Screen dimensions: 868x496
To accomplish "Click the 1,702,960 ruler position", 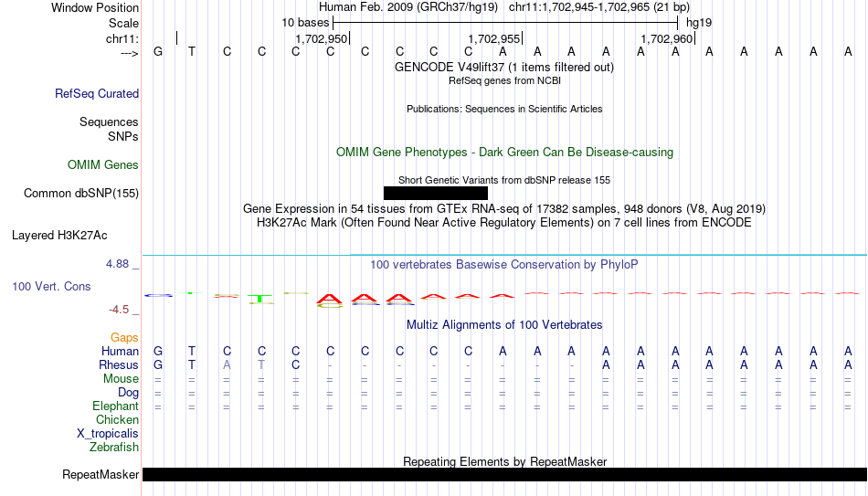I will click(666, 38).
